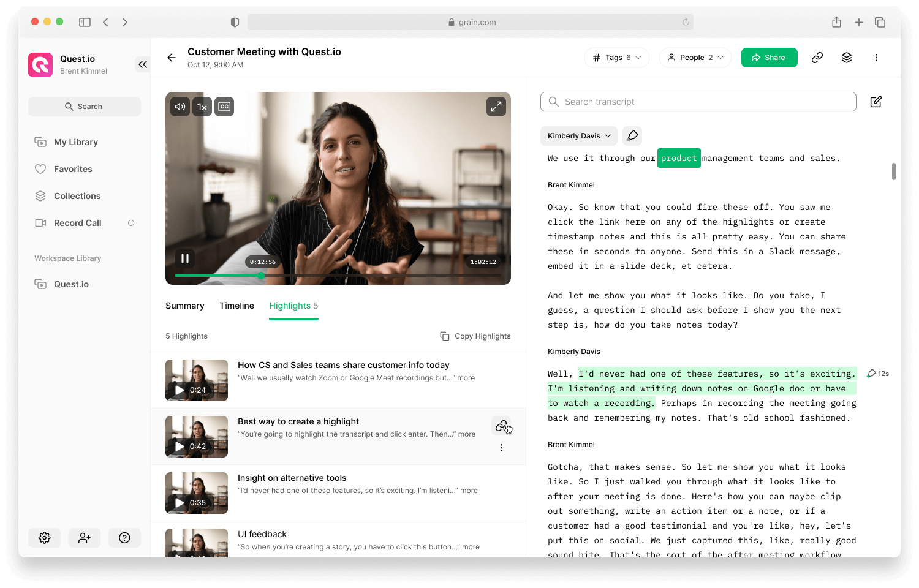The width and height of the screenshot is (919, 588).
Task: Click highlighter icon next to Kimberly Davis
Action: (x=632, y=135)
